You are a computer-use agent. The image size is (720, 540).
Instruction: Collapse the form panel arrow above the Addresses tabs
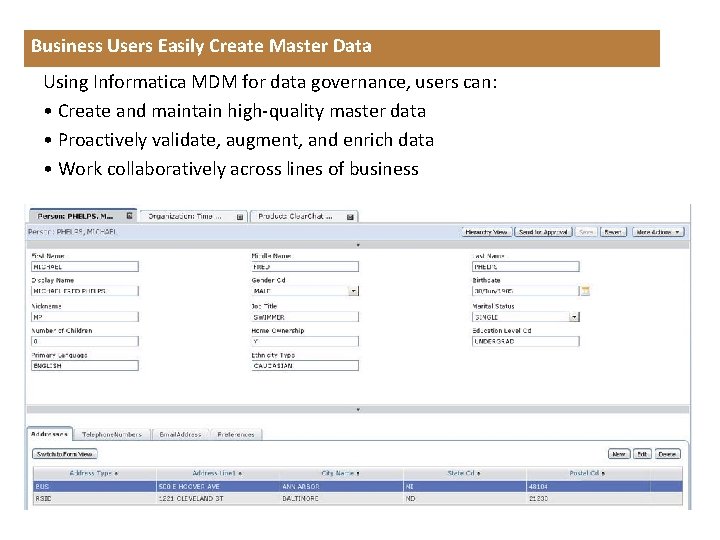[358, 410]
